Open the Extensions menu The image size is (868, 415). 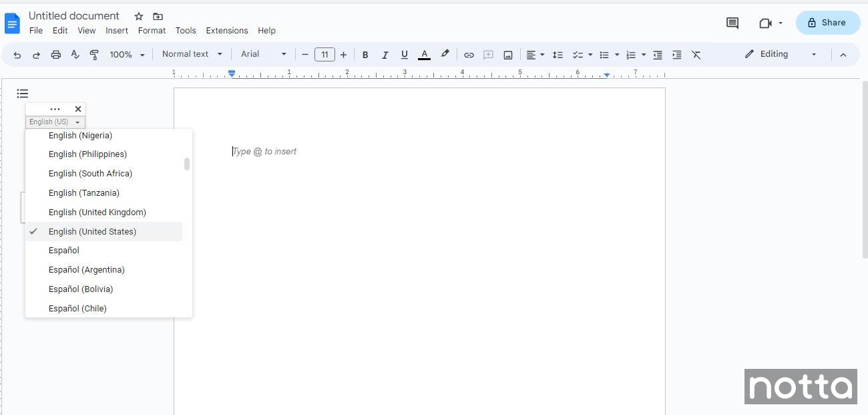(226, 30)
